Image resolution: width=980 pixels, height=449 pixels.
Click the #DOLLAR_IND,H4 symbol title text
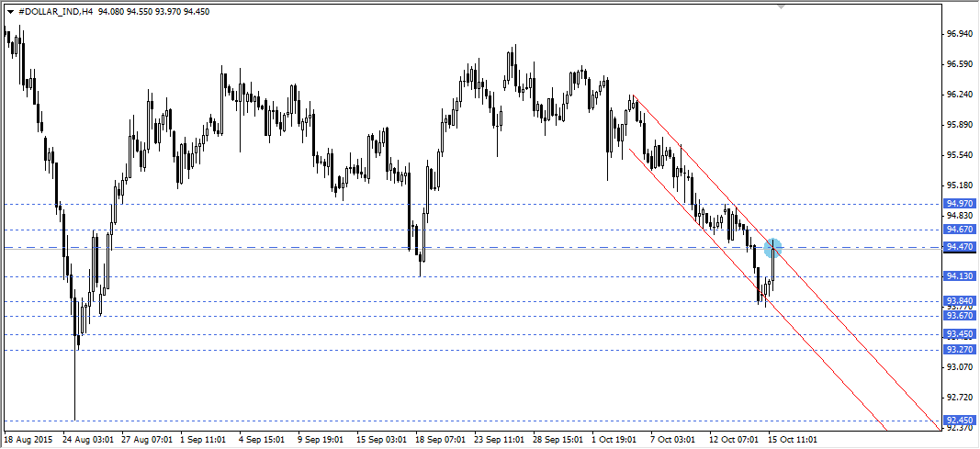(x=55, y=12)
